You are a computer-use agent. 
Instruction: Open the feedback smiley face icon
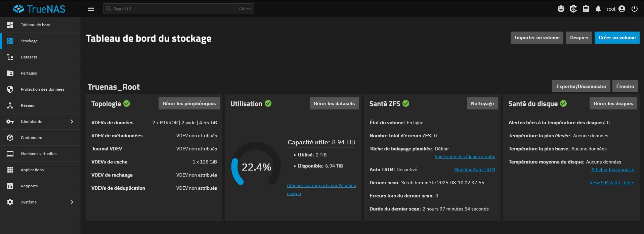[561, 9]
